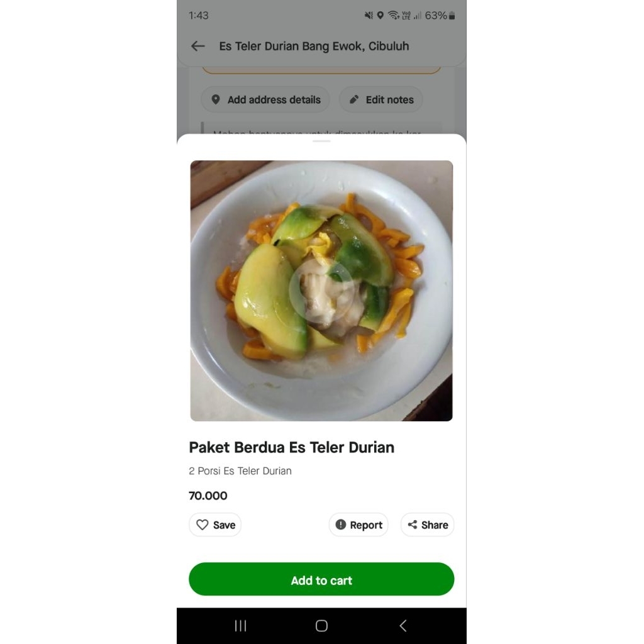Tap the 2 Porsi Es Teler Durian description
The image size is (644, 644).
[x=240, y=471]
